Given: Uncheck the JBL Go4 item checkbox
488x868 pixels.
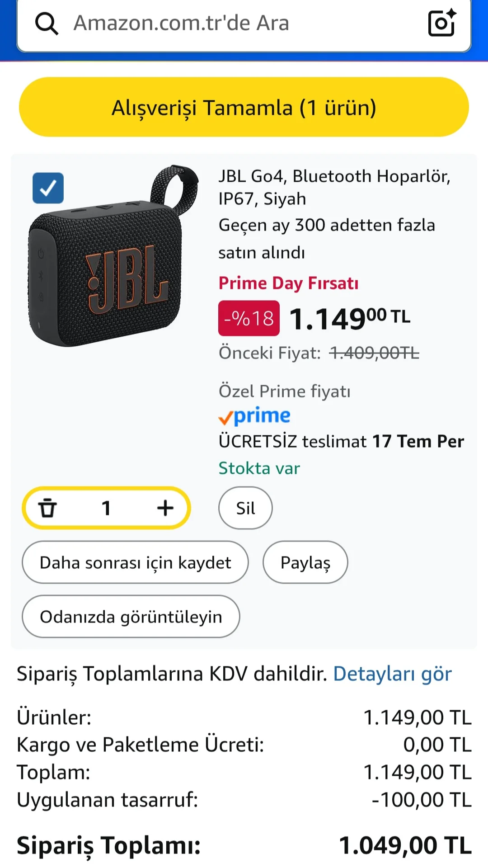Looking at the screenshot, I should click(48, 188).
